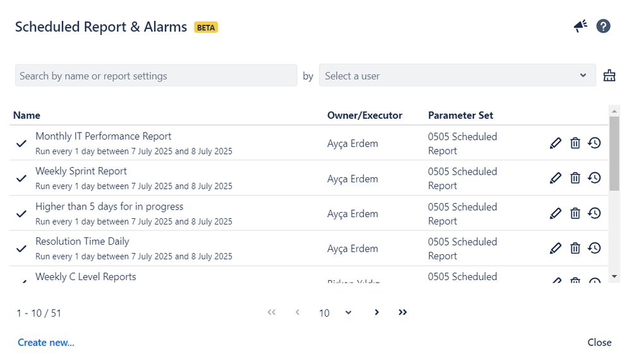Viewport: 631px width, 364px height.
Task: Go to the next page arrow
Action: coord(376,312)
